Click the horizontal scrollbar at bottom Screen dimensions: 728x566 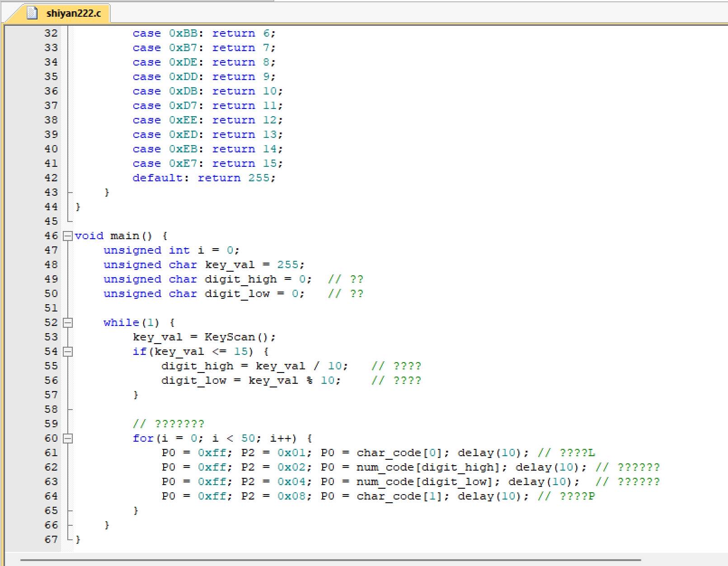(330, 560)
